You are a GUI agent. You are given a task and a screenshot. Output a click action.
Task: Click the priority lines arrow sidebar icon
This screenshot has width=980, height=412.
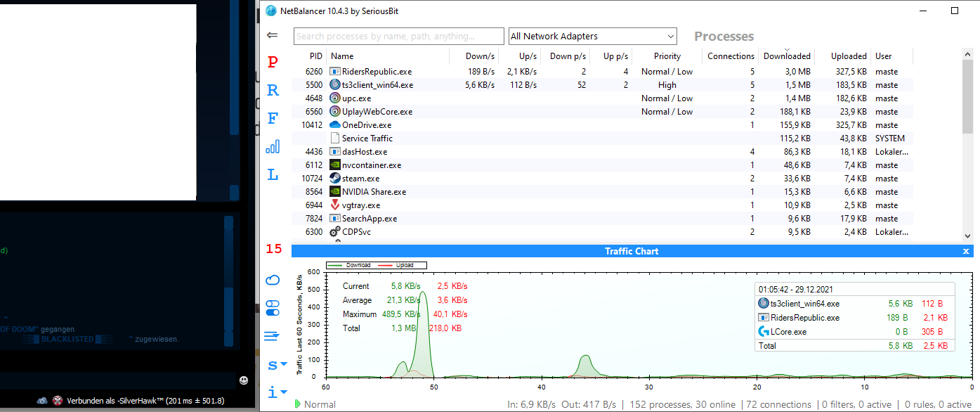click(273, 337)
